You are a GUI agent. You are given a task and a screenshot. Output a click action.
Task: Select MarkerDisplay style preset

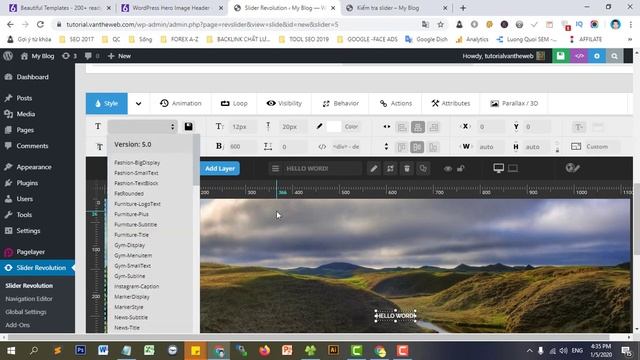[132, 297]
